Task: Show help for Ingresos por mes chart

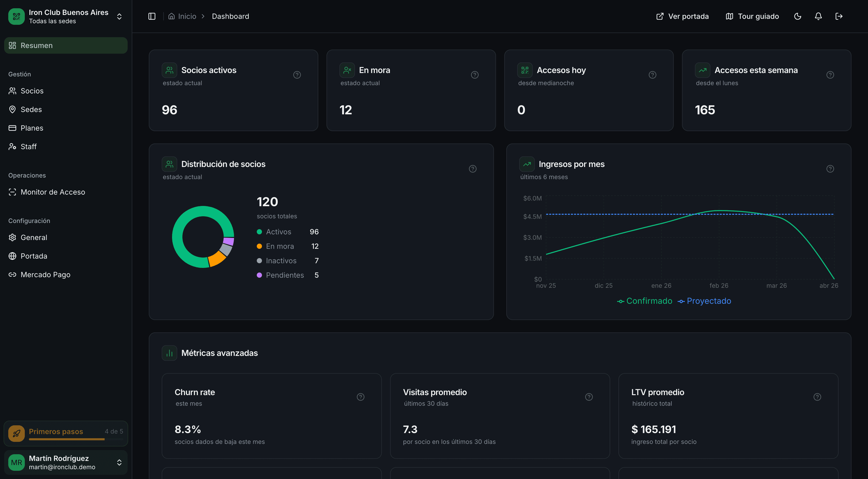Action: click(x=830, y=169)
